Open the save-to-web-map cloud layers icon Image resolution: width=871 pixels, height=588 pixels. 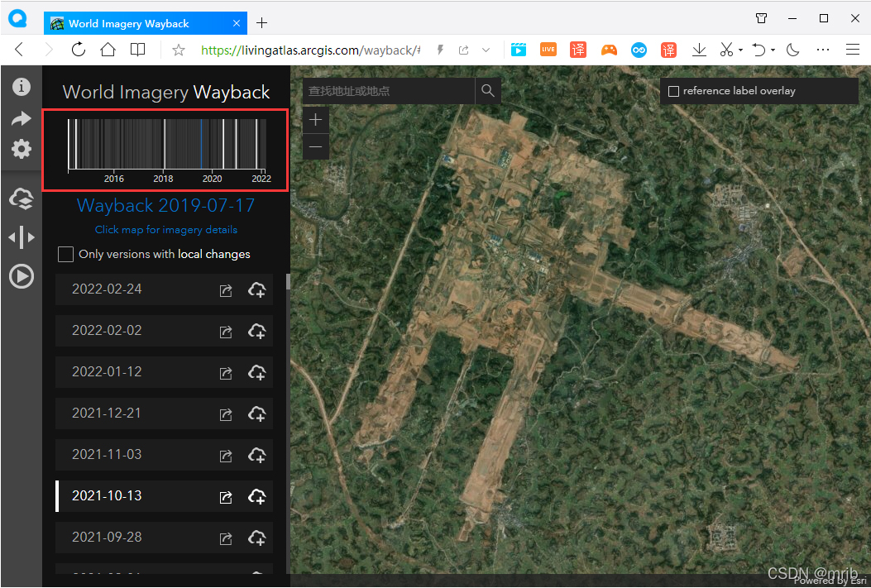[22, 198]
